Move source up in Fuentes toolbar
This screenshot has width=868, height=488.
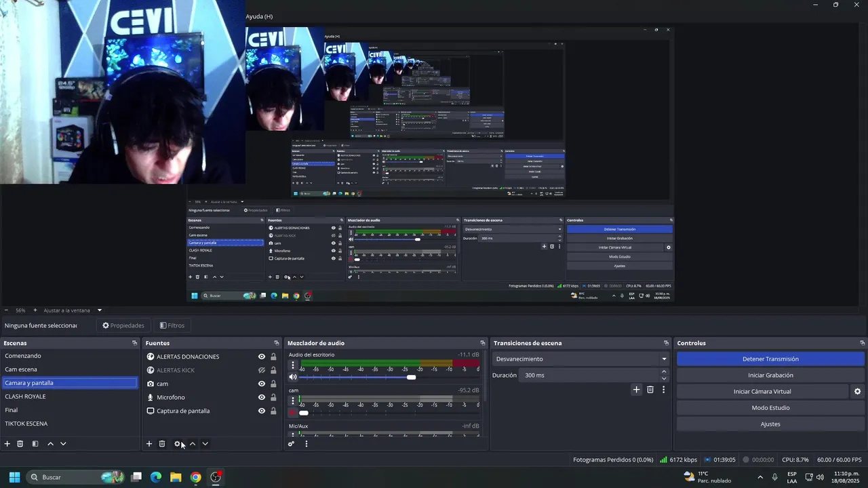click(x=193, y=444)
